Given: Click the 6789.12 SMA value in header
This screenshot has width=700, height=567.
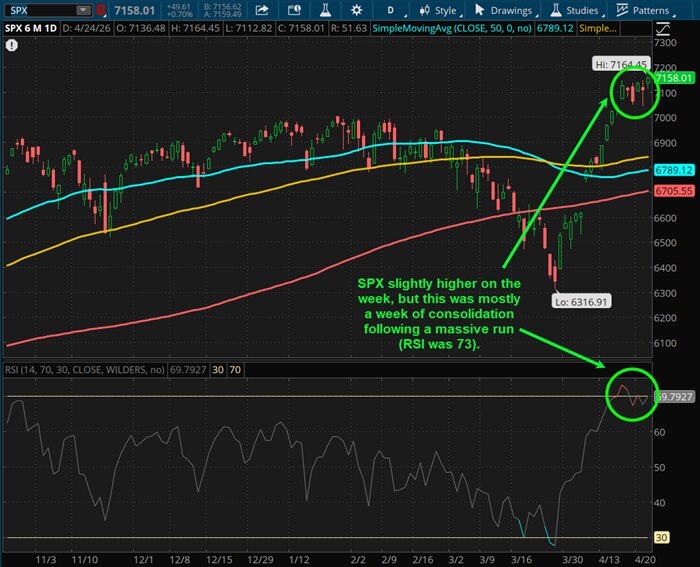Looking at the screenshot, I should click(x=555, y=29).
